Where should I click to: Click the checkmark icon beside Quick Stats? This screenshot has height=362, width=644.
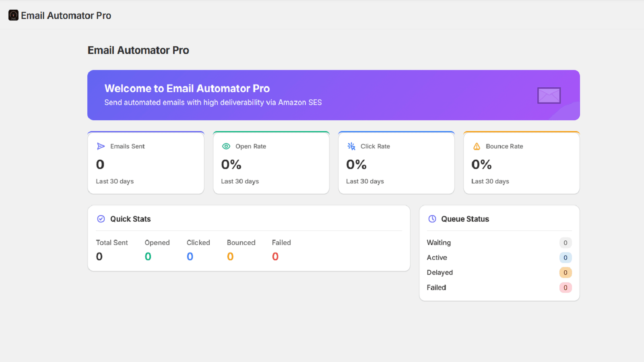coord(101,219)
